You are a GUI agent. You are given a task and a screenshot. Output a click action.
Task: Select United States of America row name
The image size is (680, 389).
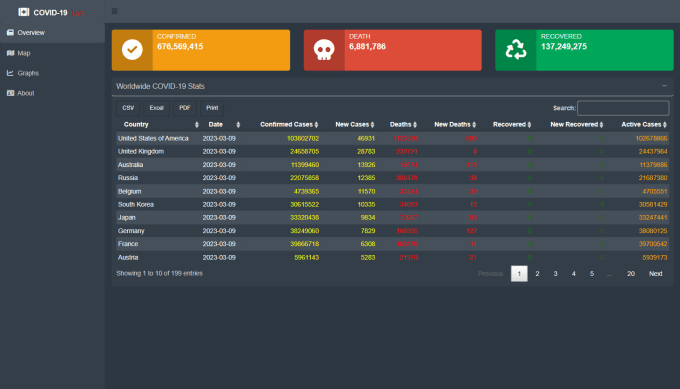pos(153,138)
